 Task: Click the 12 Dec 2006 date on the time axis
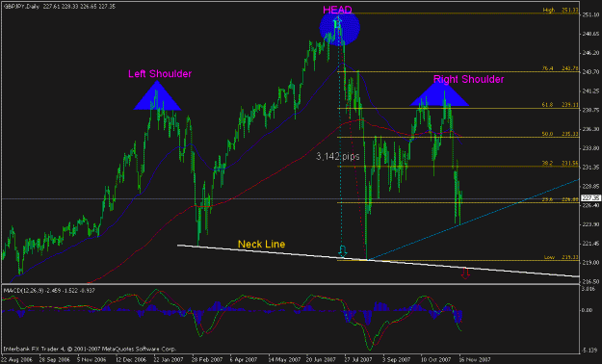pos(131,360)
